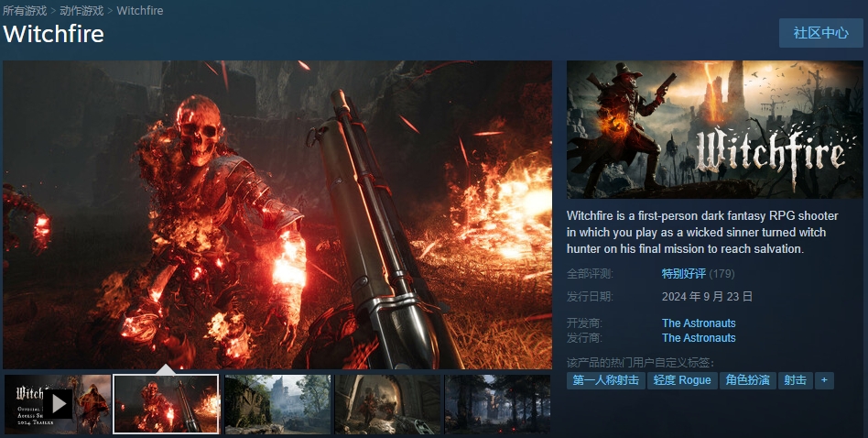Click the 该产品的热门用户自定义标签 label
This screenshot has width=868, height=438.
[x=641, y=363]
